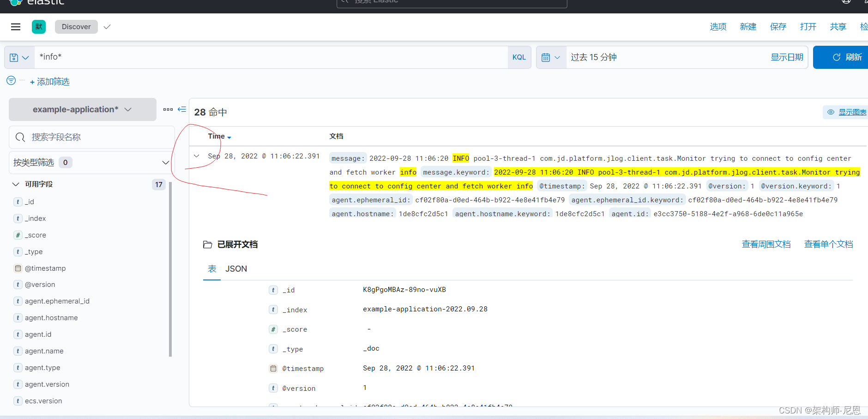Click the number icon of _score table row

tap(273, 329)
